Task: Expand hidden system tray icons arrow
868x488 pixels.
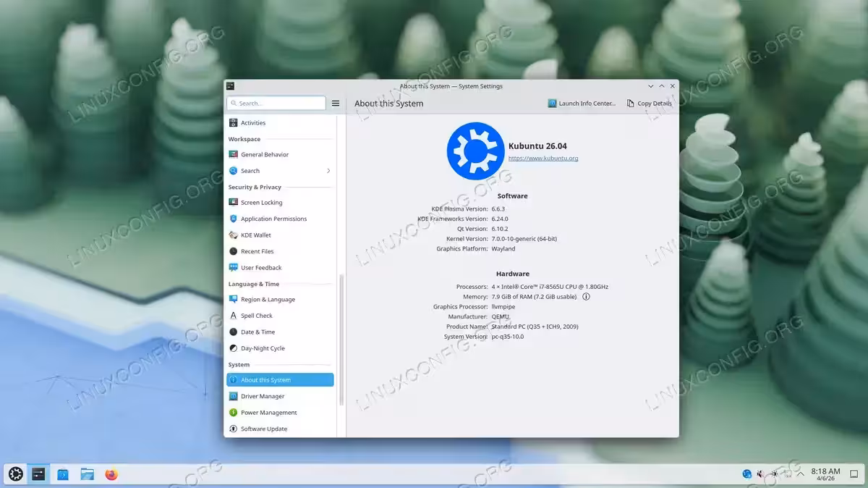Action: click(800, 474)
